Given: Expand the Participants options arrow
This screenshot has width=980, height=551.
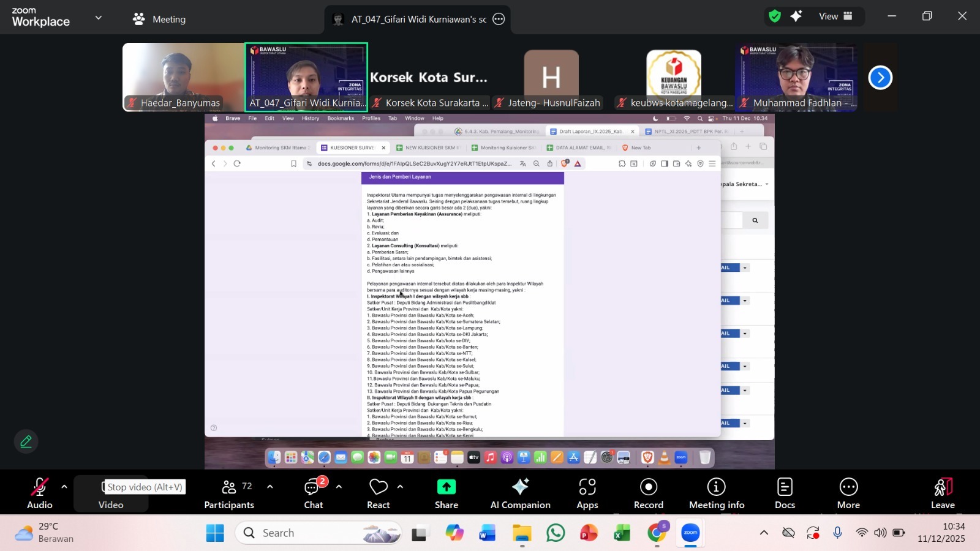Looking at the screenshot, I should [x=270, y=487].
